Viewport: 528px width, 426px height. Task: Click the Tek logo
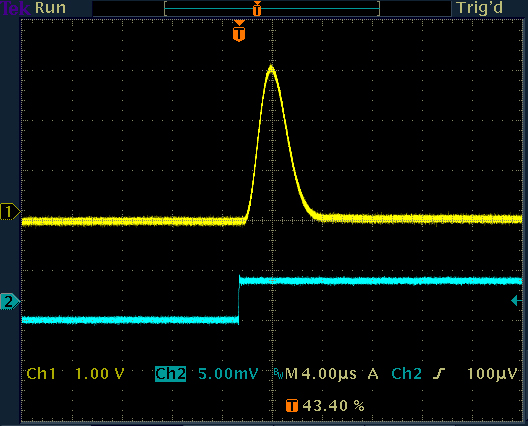(x=15, y=8)
